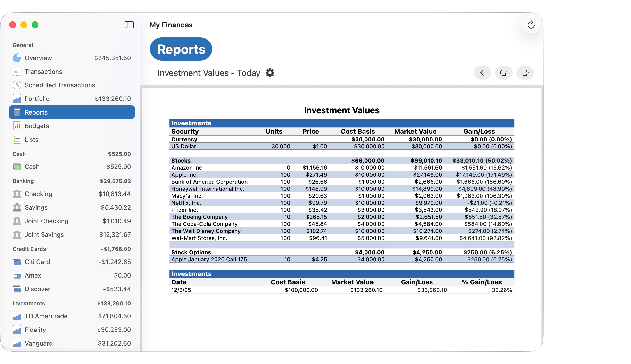The height and width of the screenshot is (364, 631).
Task: Open Scheduled Transactions via the clock icon
Action: coord(17,85)
